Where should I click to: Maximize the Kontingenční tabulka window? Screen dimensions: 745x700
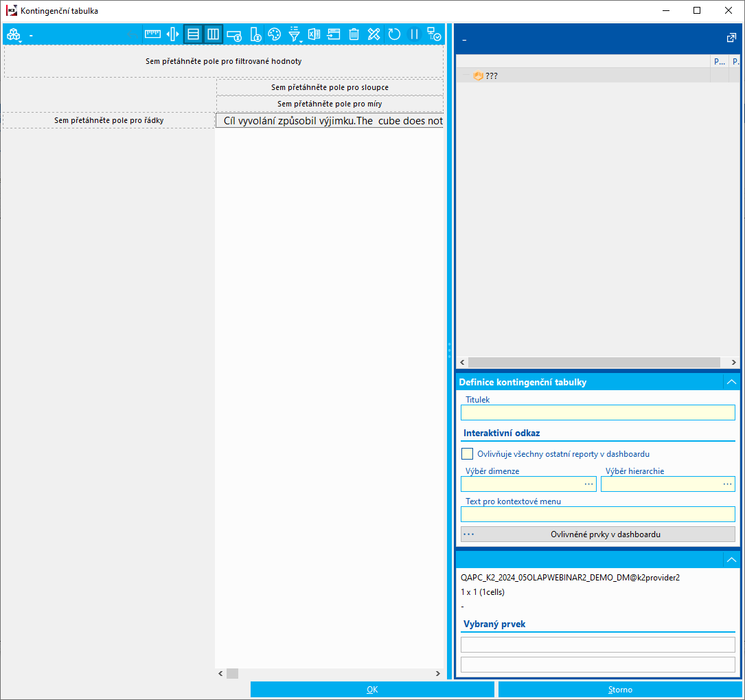pyautogui.click(x=697, y=10)
